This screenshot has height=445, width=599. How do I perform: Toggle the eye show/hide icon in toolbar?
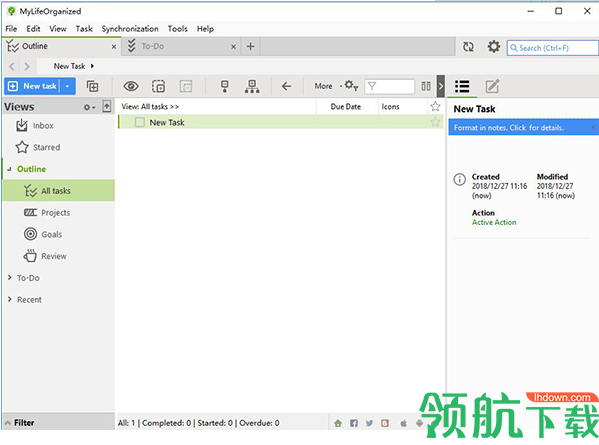(131, 86)
